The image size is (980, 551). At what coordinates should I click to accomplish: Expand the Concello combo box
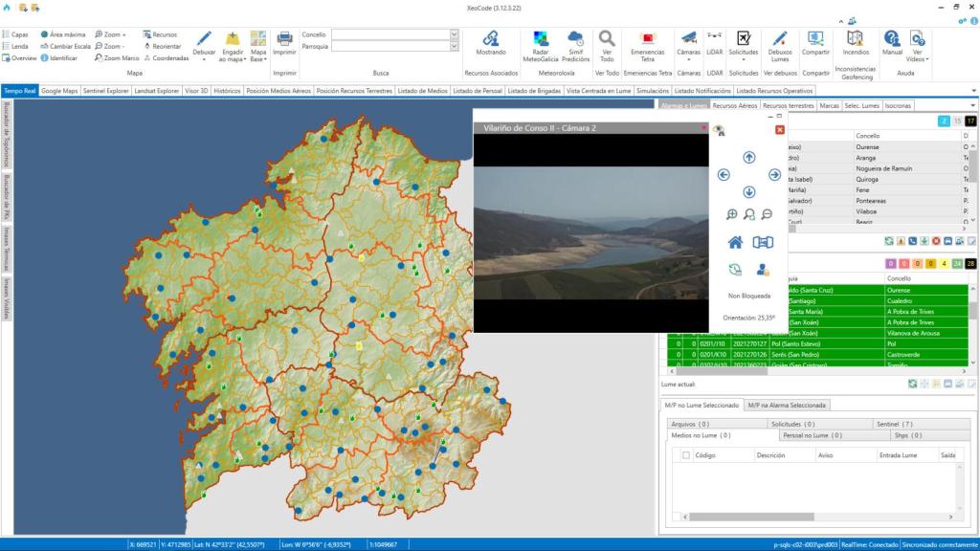[x=454, y=34]
